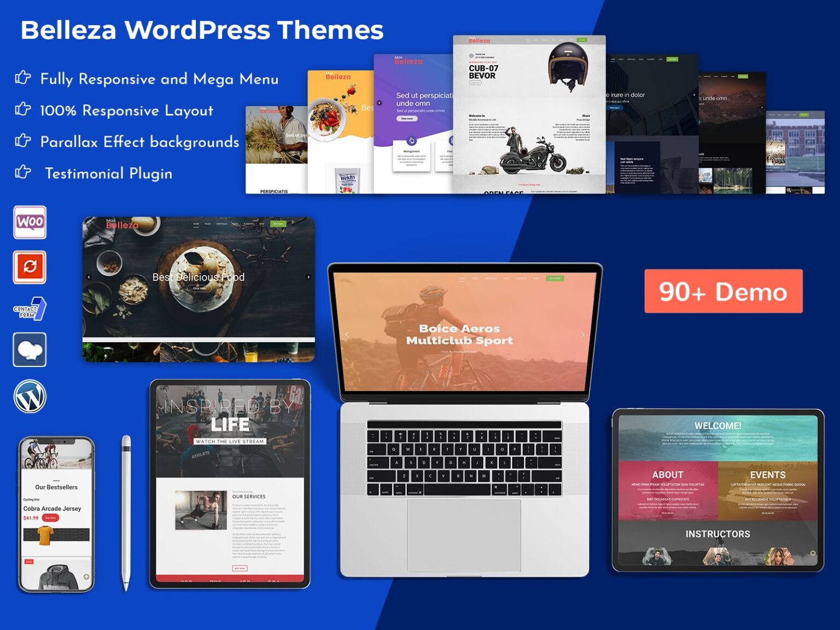The width and height of the screenshot is (840, 630).
Task: Select SHOP in the Belleza food navbar
Action: [x=262, y=224]
